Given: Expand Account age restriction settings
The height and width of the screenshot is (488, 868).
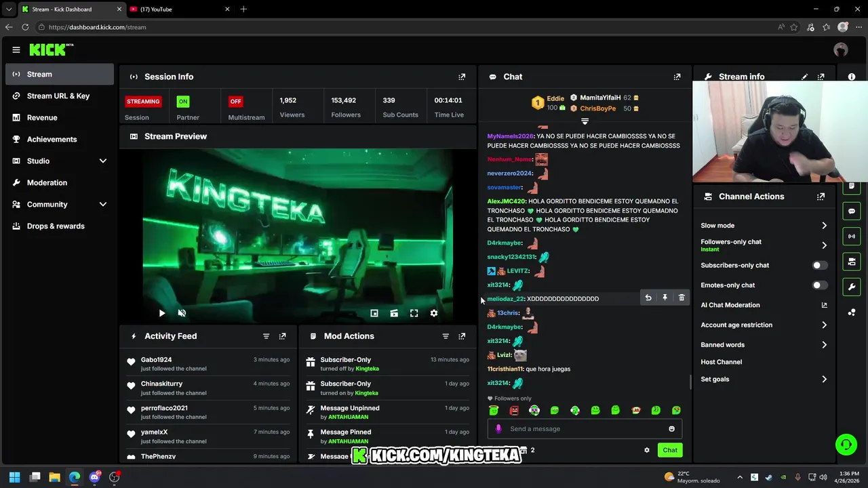Looking at the screenshot, I should click(824, 325).
